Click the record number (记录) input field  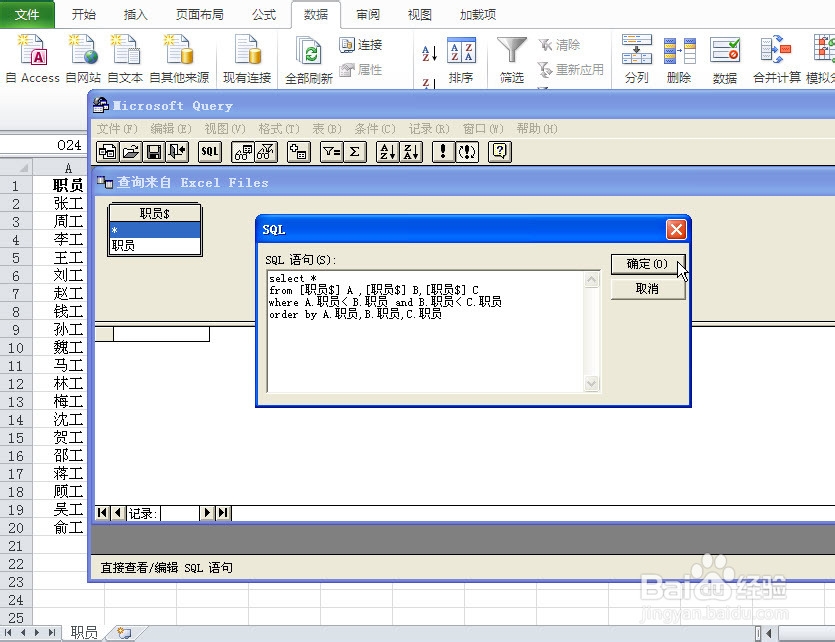pos(179,513)
